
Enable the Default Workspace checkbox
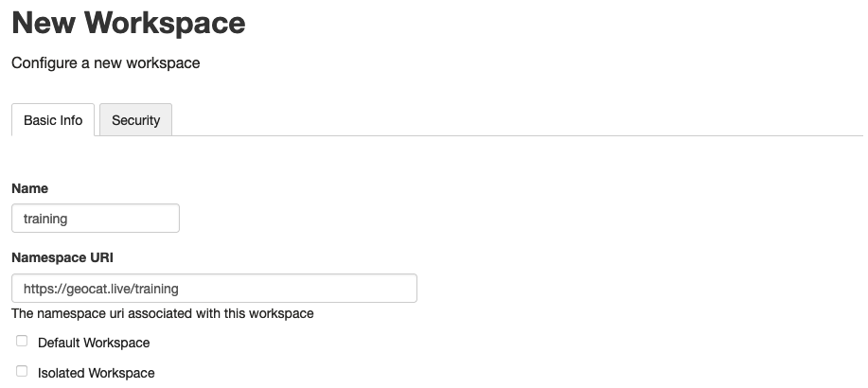(x=22, y=341)
